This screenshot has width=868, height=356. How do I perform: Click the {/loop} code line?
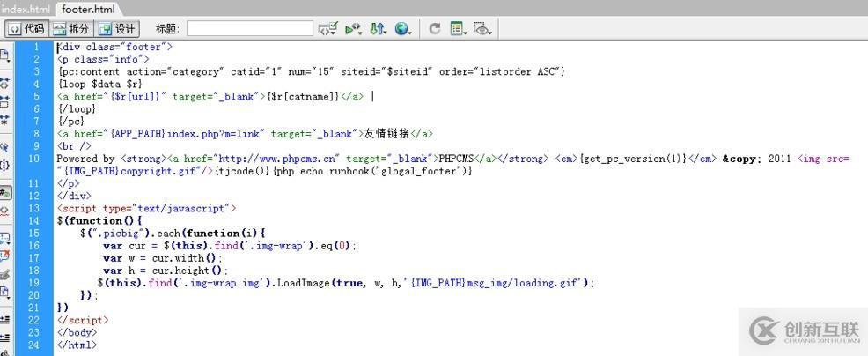[x=77, y=109]
